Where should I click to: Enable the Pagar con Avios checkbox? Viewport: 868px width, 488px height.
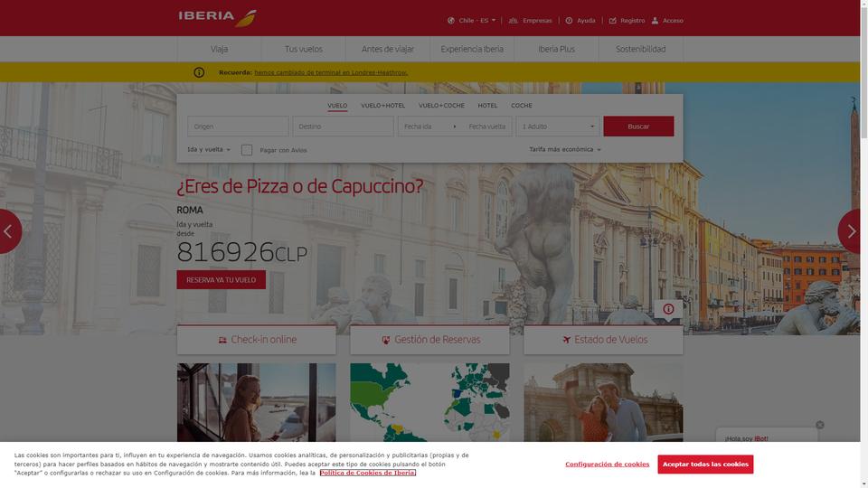pyautogui.click(x=247, y=150)
